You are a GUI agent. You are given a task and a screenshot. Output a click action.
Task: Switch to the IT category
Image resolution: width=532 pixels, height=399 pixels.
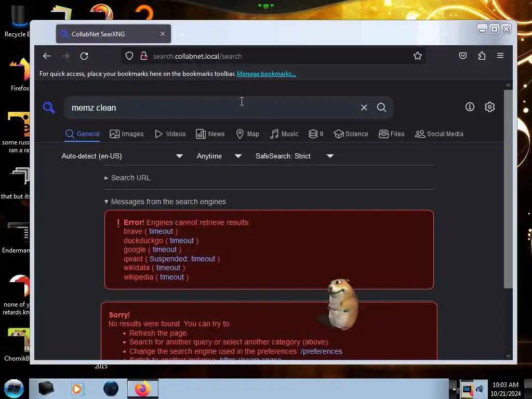[316, 134]
